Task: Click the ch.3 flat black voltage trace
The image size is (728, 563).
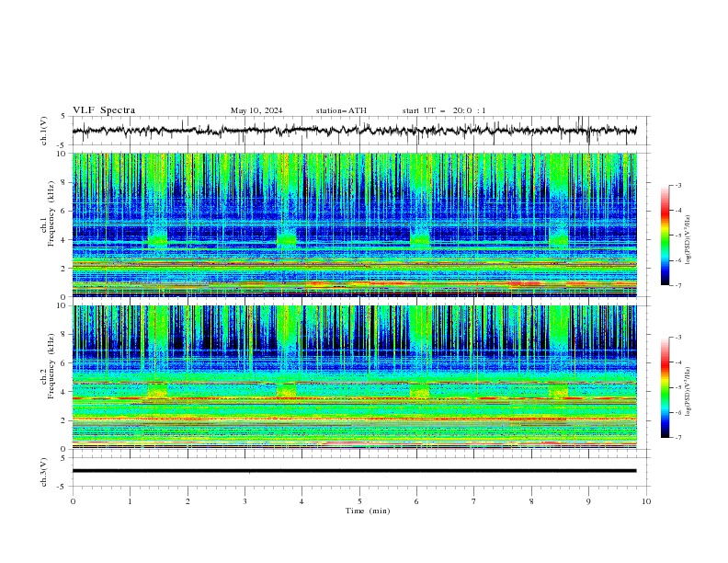Action: [x=354, y=471]
